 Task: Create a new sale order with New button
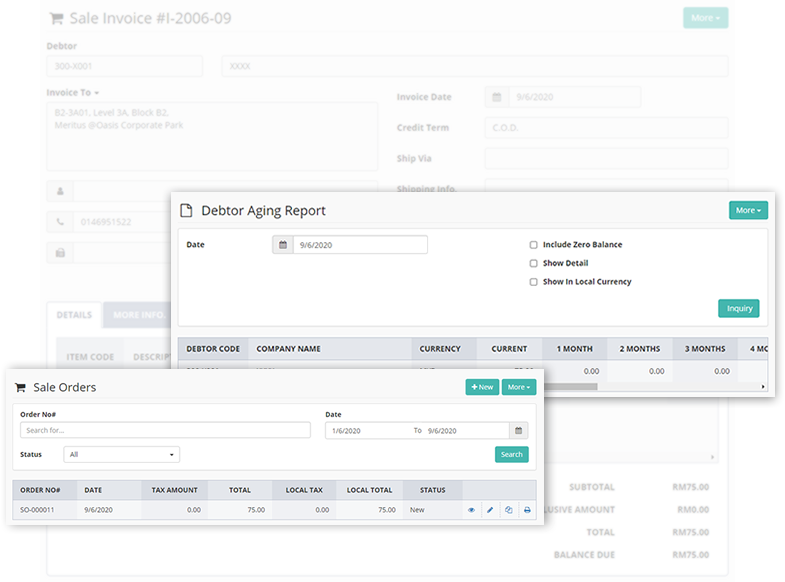[x=481, y=387]
